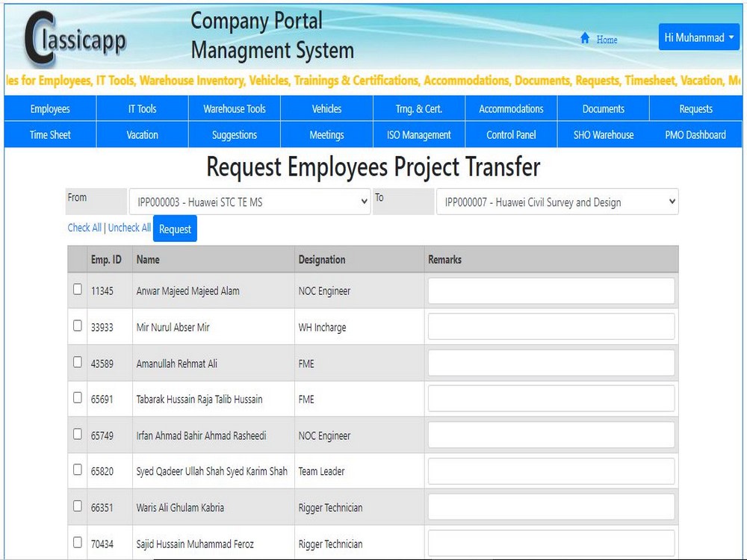
Task: Open the Vacation menu
Action: tap(142, 134)
